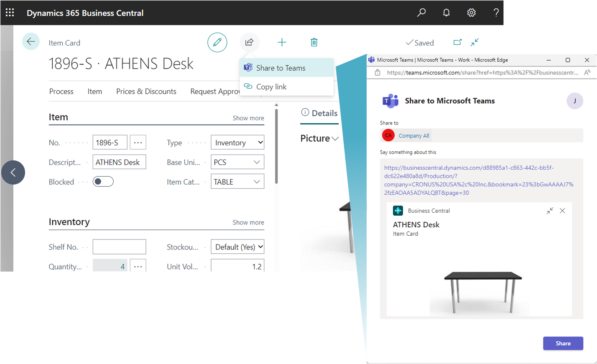Open the Company All channel link
Screen dimensions: 597x364
414,135
